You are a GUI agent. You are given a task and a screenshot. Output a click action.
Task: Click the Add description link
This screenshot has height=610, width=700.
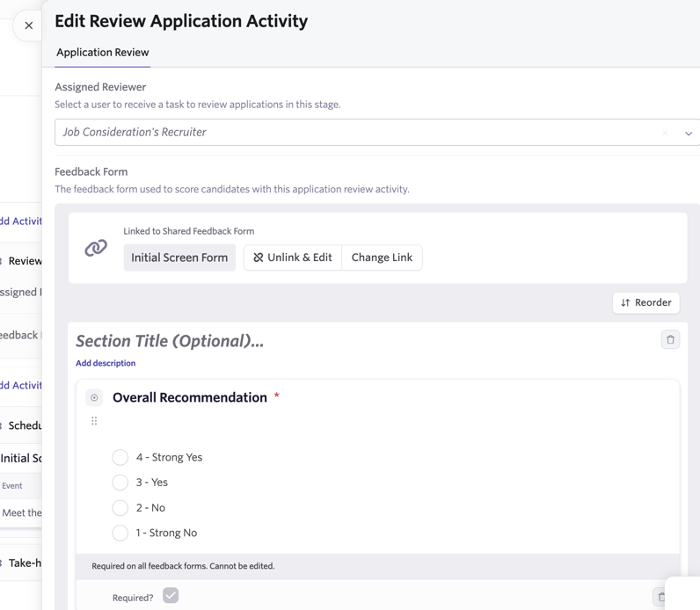[106, 363]
